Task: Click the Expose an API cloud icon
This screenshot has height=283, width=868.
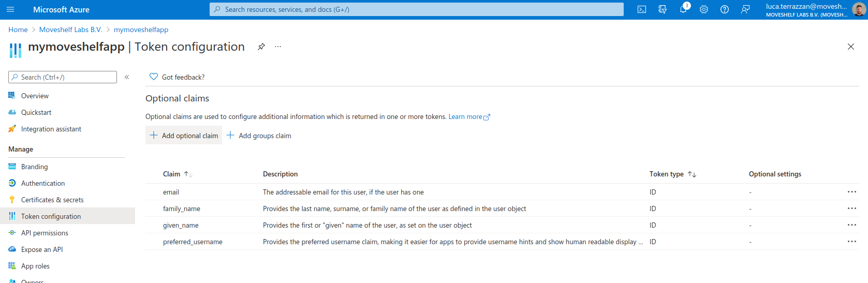Action: 12,249
